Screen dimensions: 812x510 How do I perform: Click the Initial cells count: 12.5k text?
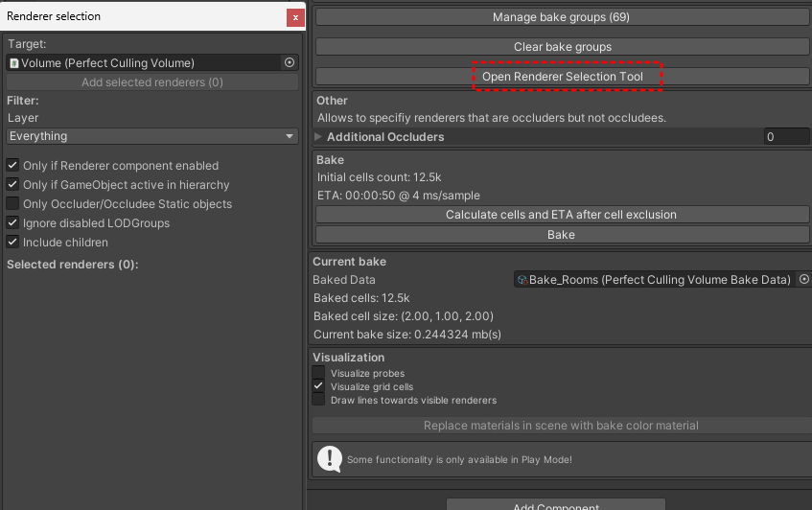point(379,177)
